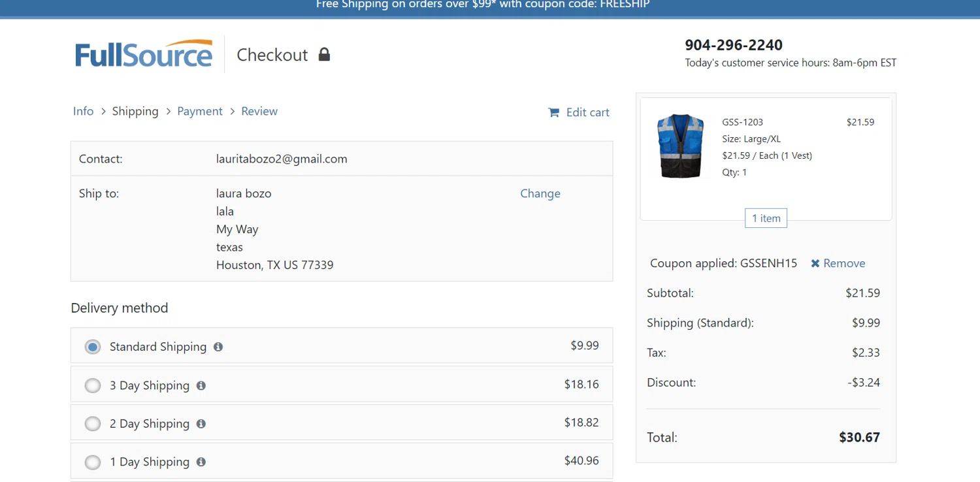Viewport: 980px width, 482px height.
Task: Click the checkout padlock icon
Action: pyautogui.click(x=324, y=54)
